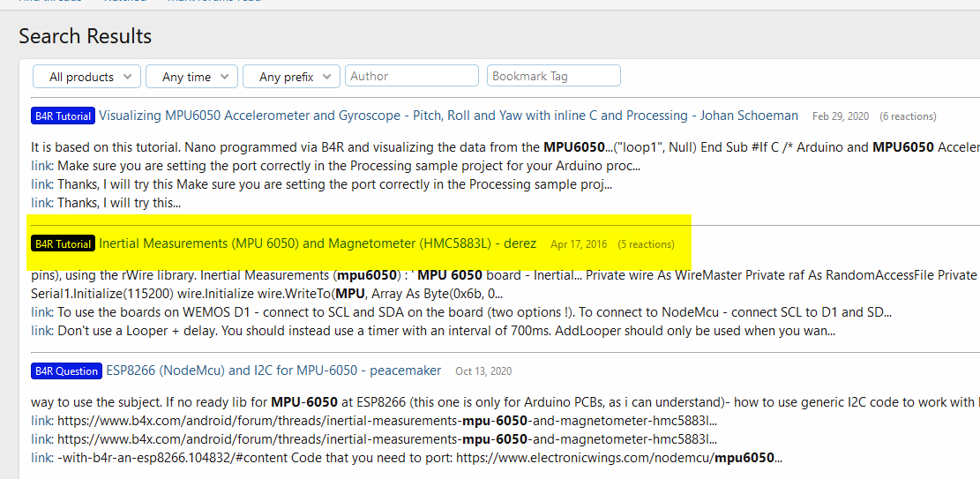
Task: Click the 'Oct 13, 2020' date text
Action: pos(483,371)
